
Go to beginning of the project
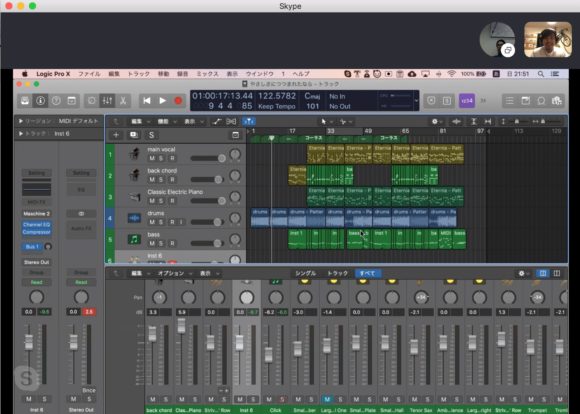point(147,101)
